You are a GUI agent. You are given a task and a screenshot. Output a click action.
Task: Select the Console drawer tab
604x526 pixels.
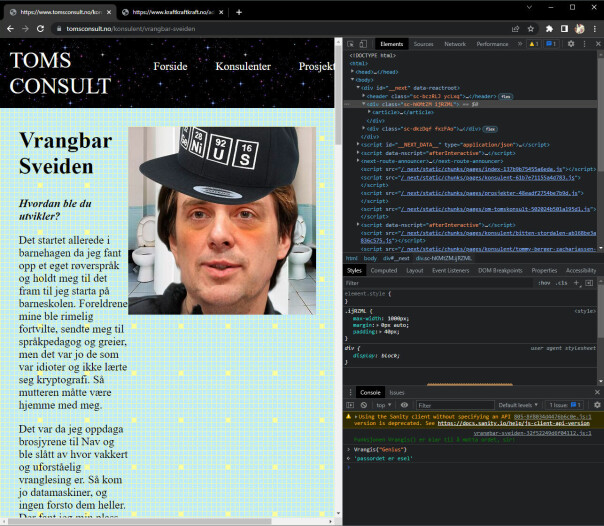(370, 392)
